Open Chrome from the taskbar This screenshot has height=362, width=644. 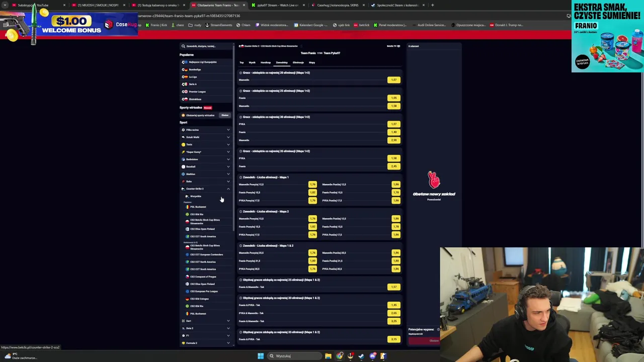click(340, 356)
